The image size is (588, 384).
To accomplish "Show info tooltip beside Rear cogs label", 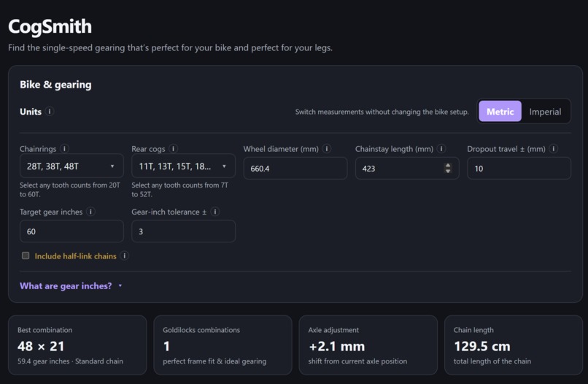I will click(x=173, y=149).
